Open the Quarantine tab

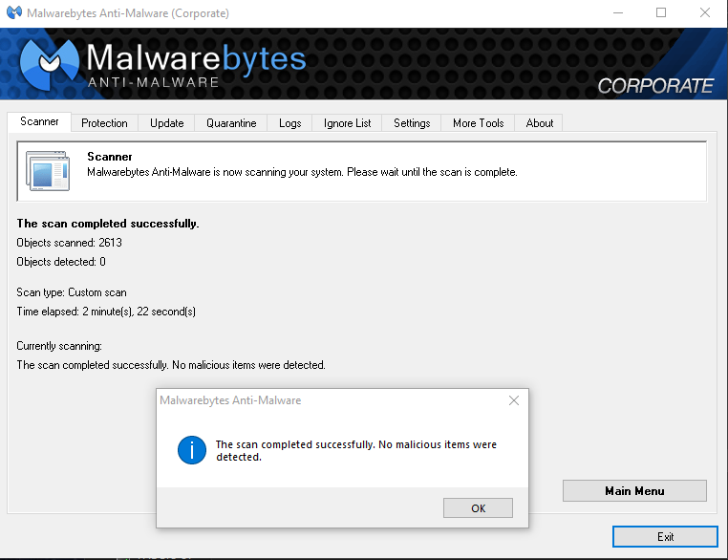[x=231, y=123]
